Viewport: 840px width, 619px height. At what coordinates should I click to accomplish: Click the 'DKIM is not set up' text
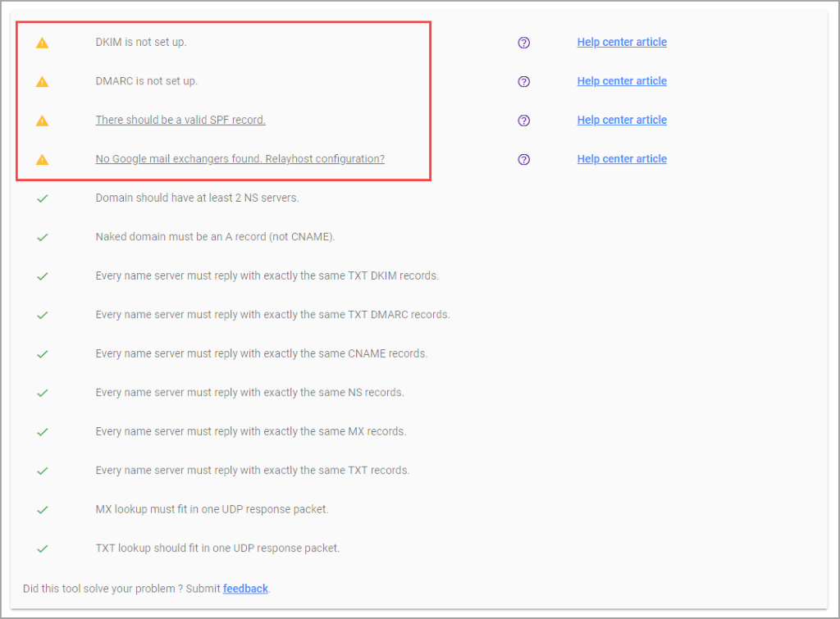click(141, 42)
